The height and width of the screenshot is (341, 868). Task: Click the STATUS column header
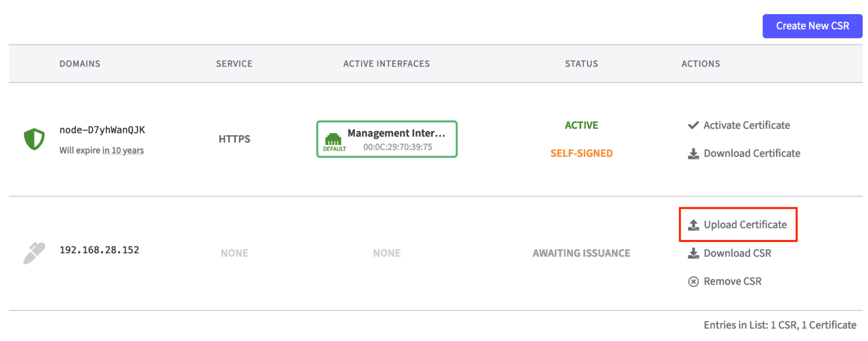click(x=581, y=64)
